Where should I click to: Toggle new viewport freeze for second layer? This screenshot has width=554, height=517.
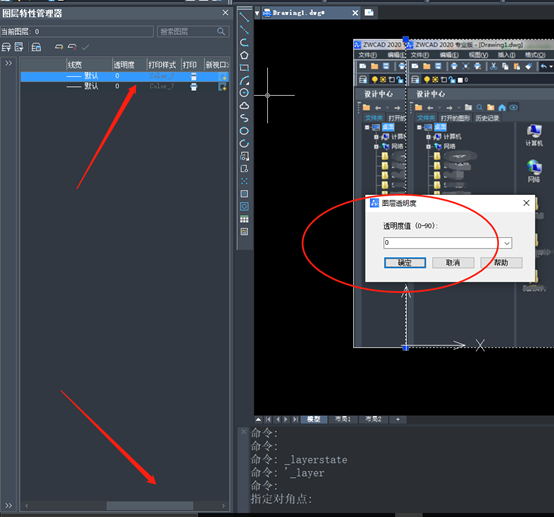pos(222,87)
